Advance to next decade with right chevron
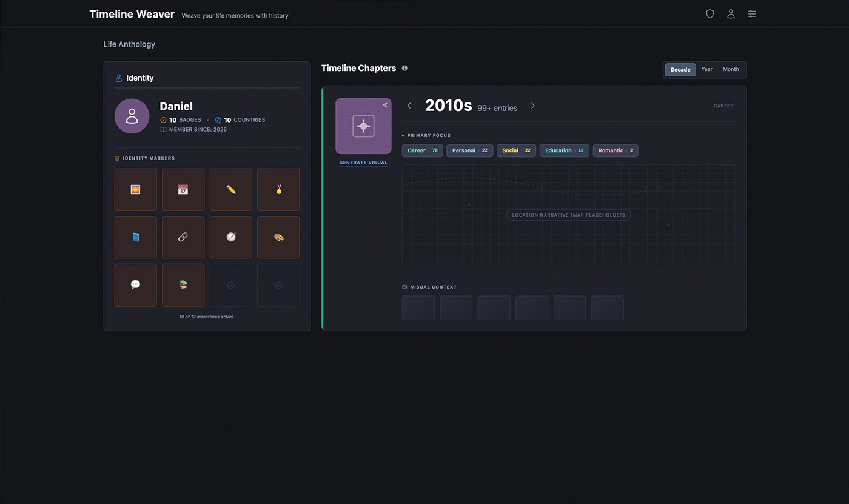Viewport: 849px width, 504px height. [533, 106]
